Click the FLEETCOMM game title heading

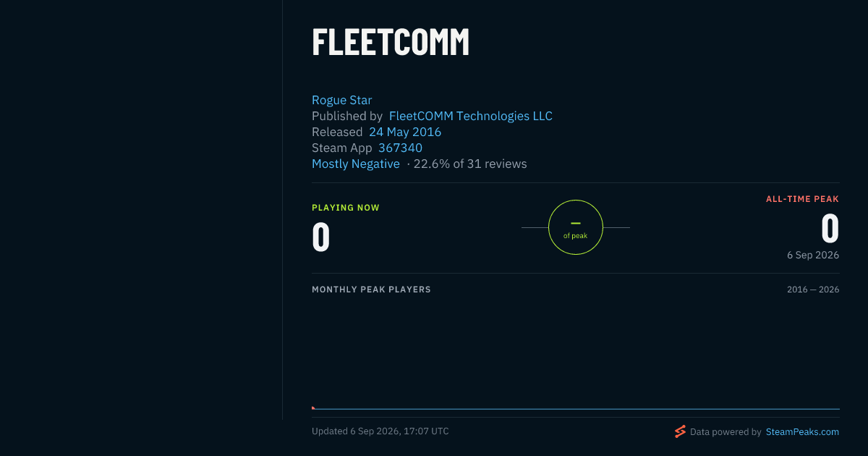pyautogui.click(x=391, y=42)
